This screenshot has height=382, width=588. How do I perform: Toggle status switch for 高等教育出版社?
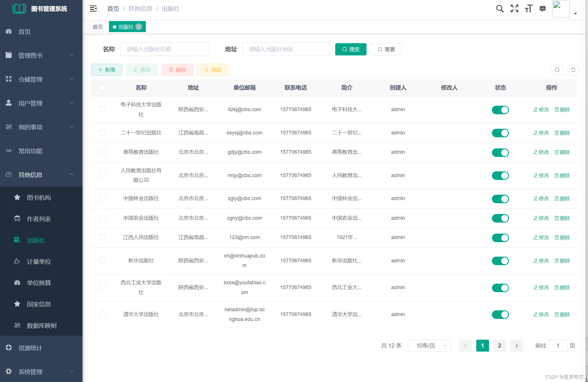tap(500, 152)
